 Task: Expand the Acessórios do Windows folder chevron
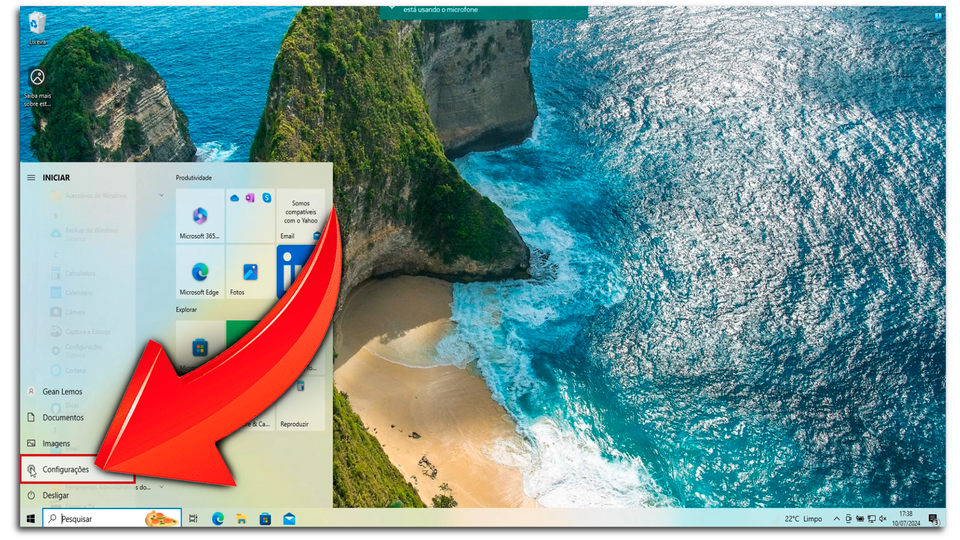point(162,195)
